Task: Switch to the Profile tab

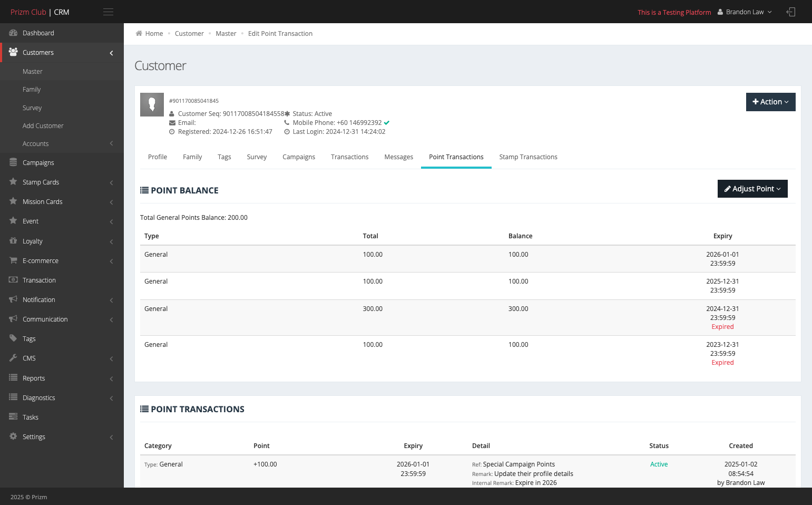Action: click(x=158, y=157)
